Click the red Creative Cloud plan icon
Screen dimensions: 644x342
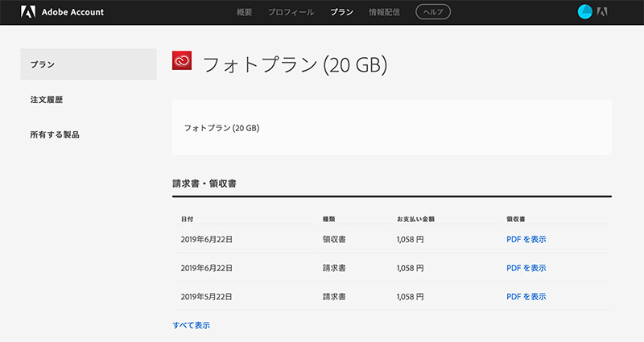[x=182, y=62]
